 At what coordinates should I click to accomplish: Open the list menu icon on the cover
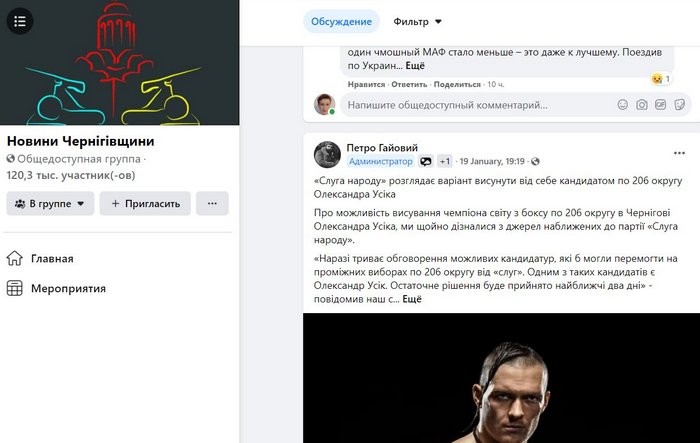click(20, 21)
